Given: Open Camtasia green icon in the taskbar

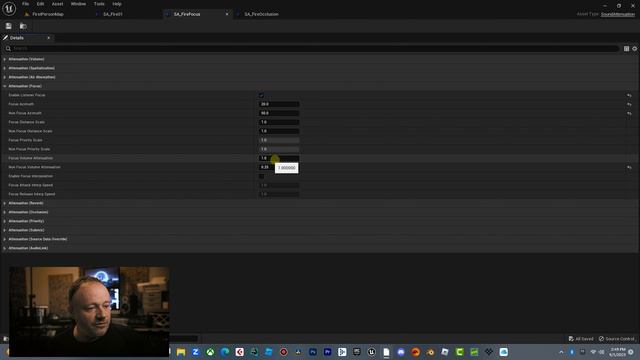Looking at the screenshot, I should tap(460, 352).
